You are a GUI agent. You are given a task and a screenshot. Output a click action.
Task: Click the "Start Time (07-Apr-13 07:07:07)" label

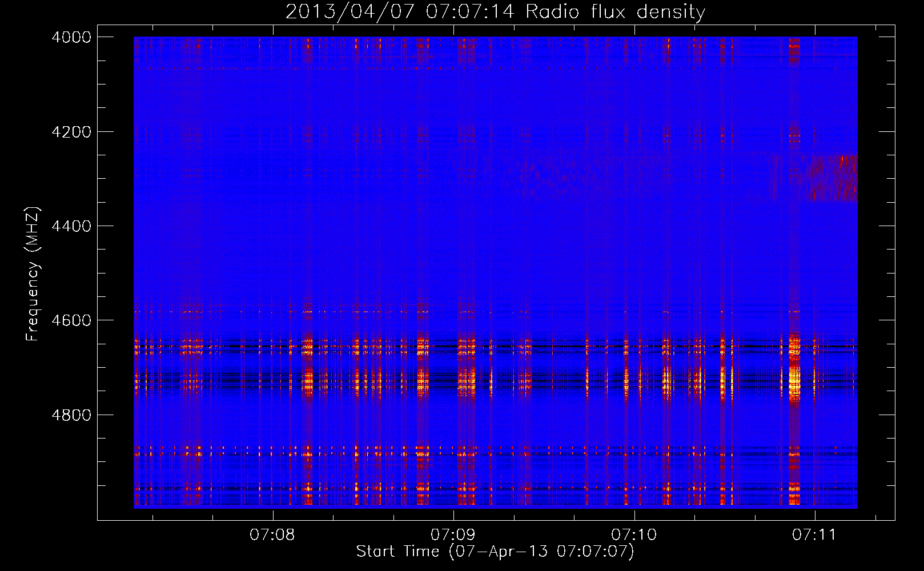(x=495, y=552)
